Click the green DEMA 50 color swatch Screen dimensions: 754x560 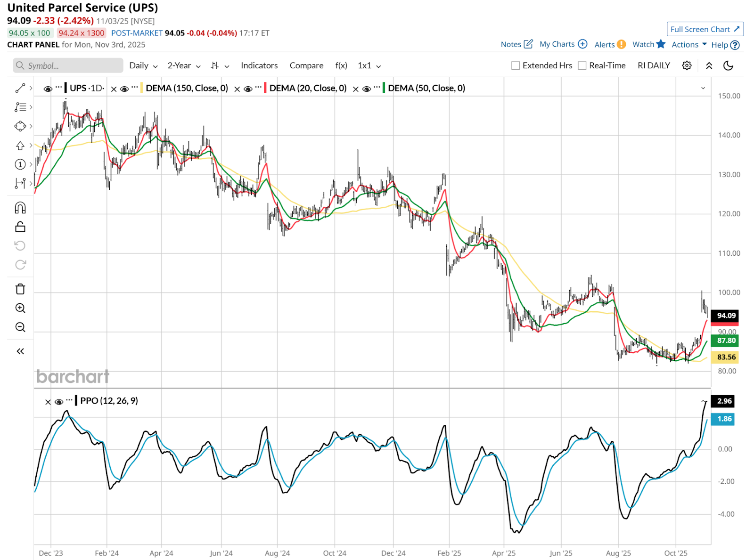coord(384,88)
